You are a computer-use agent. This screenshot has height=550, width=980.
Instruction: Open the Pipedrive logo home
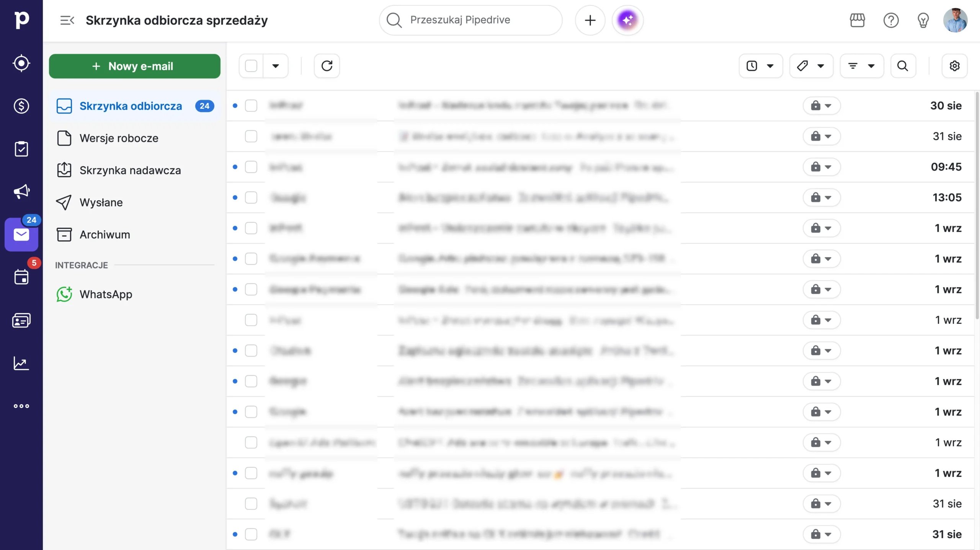[x=21, y=20]
